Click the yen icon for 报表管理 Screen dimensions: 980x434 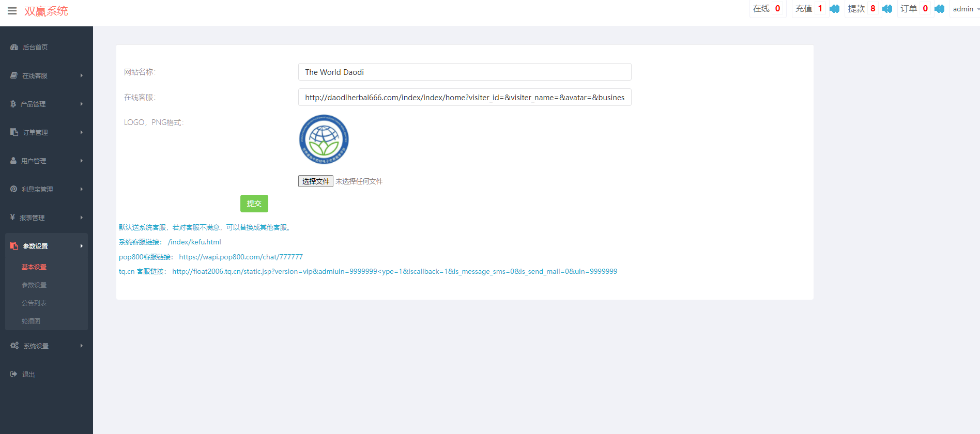click(12, 218)
